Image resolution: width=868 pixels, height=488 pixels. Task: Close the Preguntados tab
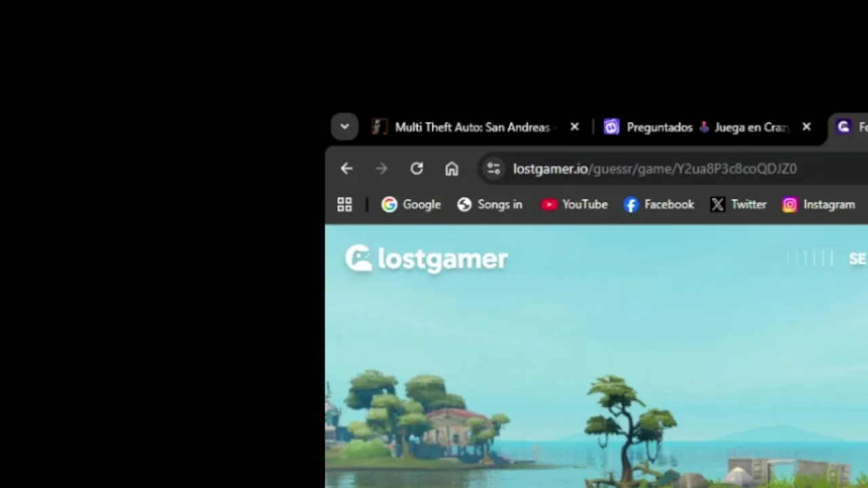coord(806,127)
